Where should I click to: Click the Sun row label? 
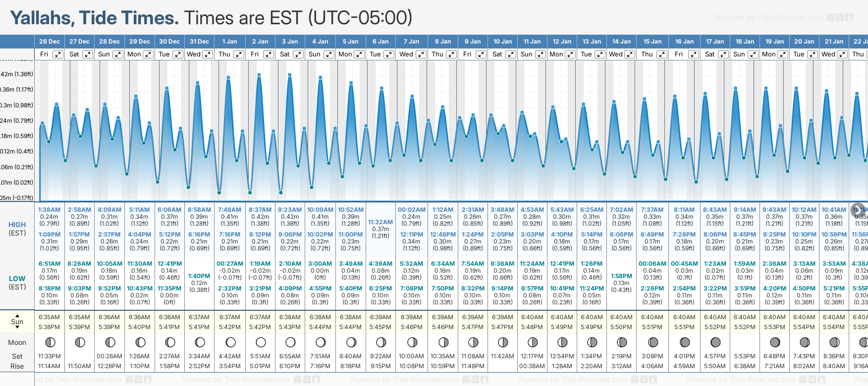17,322
